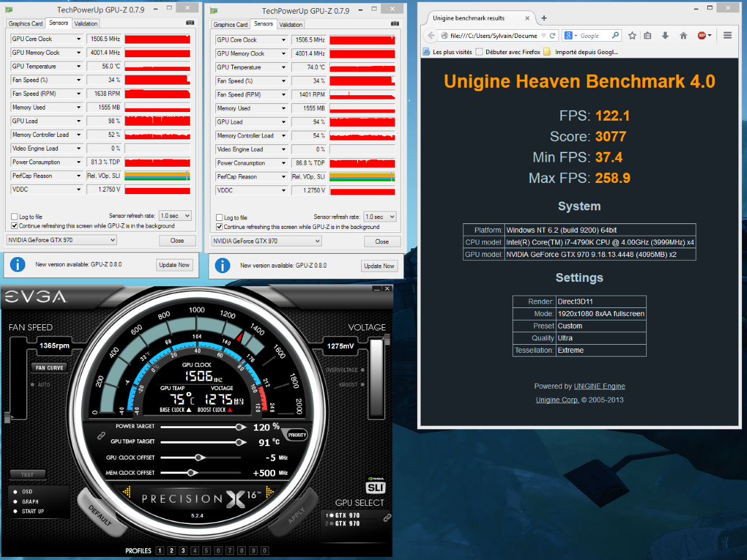Click the Firefox bookmark star icon
This screenshot has width=747, height=560.
632,35
